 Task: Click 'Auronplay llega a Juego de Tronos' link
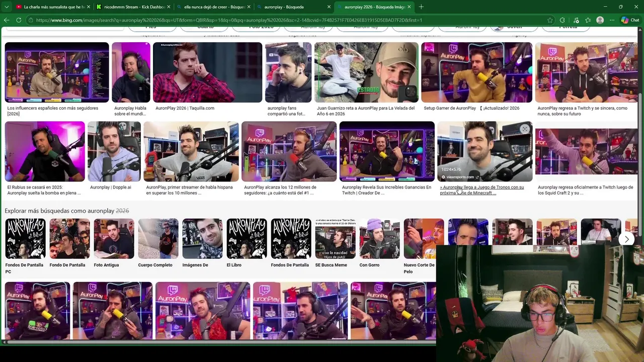(x=482, y=190)
